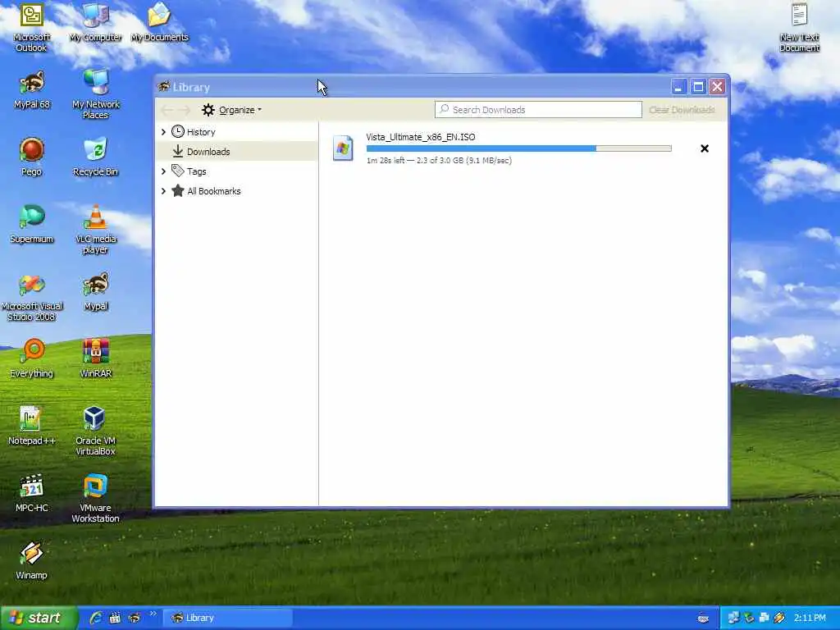Launch Pego desktop icon
The image size is (840, 630).
[31, 157]
